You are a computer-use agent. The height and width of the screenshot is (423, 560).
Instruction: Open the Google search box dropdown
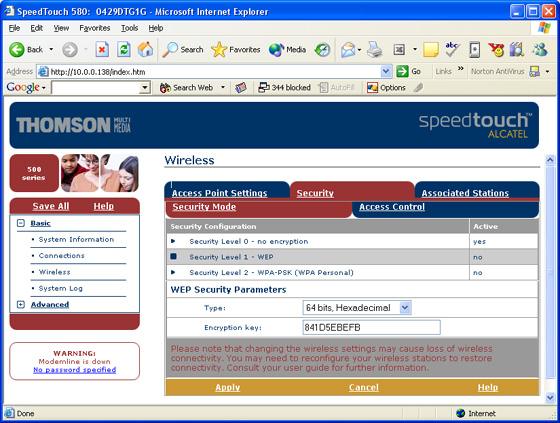click(x=145, y=88)
